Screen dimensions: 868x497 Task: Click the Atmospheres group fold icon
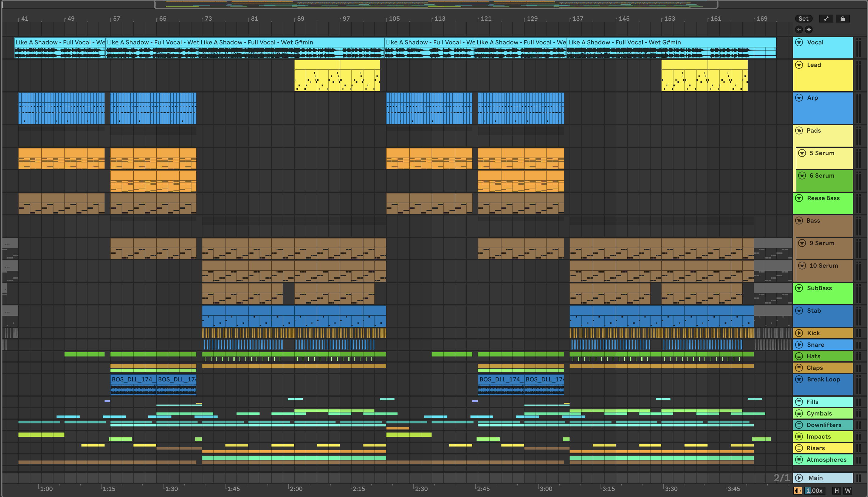coord(799,460)
